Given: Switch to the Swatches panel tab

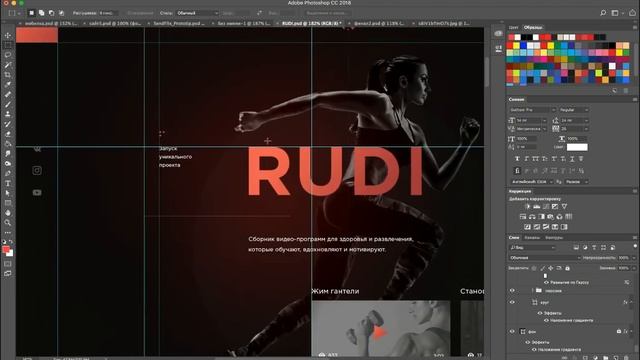Looking at the screenshot, I should [x=533, y=27].
